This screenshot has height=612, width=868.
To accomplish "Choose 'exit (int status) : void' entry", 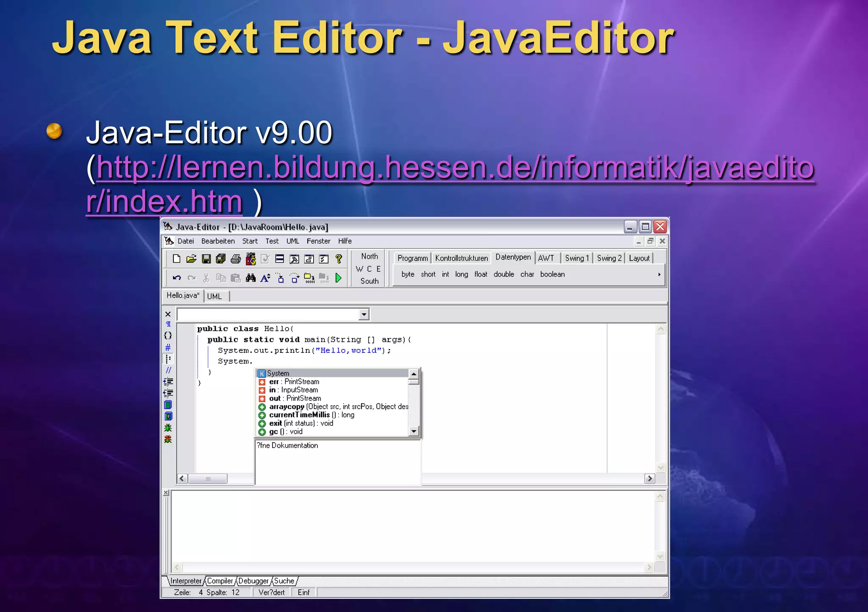I will pyautogui.click(x=333, y=423).
